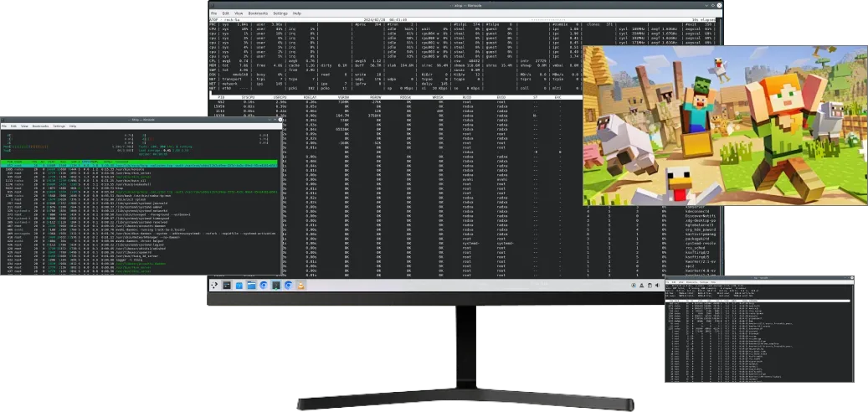Click the RDELAY column header in atop
Screen dimensions: 868x412
[310, 97]
